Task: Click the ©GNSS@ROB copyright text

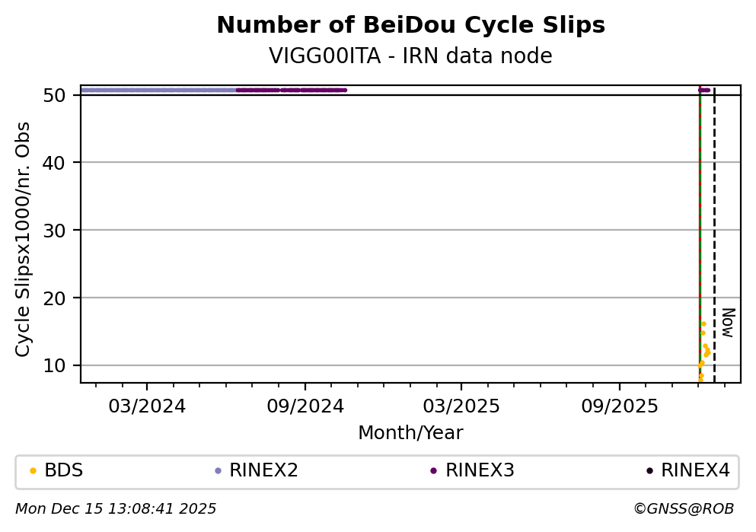Action: click(683, 509)
